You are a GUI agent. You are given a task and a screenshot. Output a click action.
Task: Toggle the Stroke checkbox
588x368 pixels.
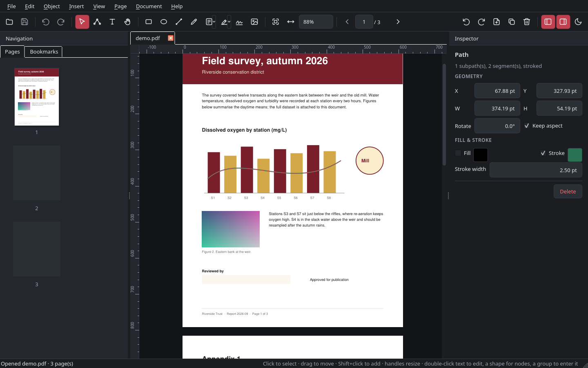pyautogui.click(x=543, y=153)
